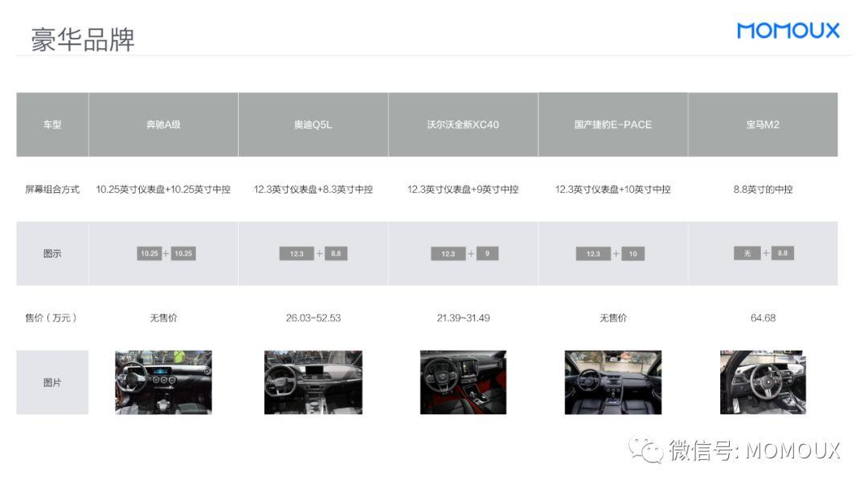
Task: Open the 国产捷豹E-PACE interior photo
Action: (x=612, y=382)
